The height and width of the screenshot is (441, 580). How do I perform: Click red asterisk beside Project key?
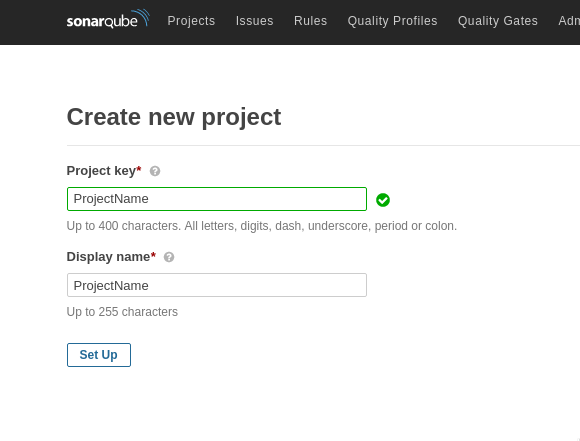139,169
